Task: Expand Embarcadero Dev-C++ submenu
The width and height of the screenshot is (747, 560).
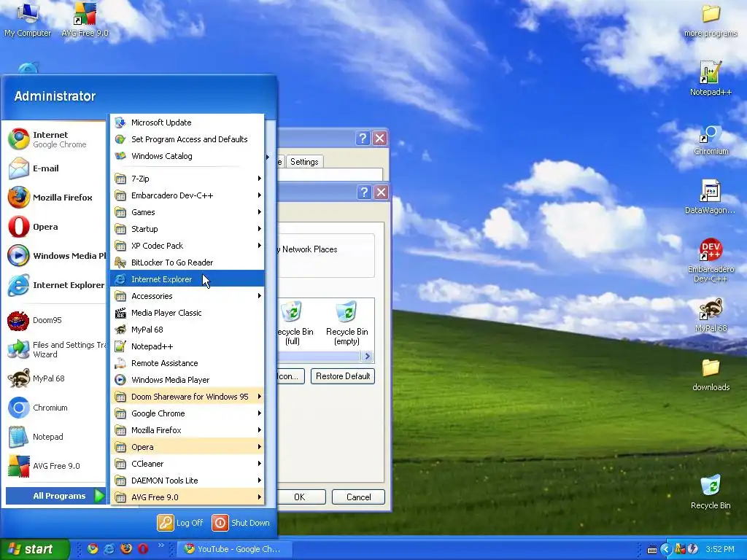Action: 187,195
